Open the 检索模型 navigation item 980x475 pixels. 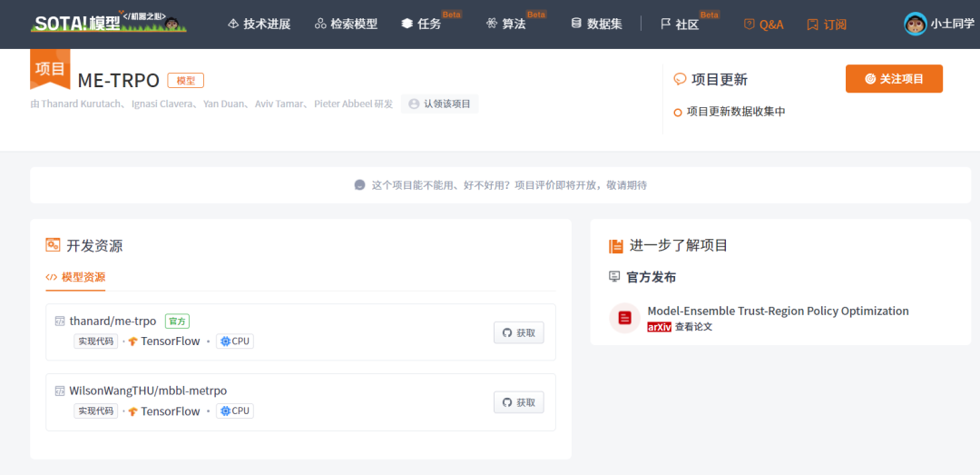347,25
